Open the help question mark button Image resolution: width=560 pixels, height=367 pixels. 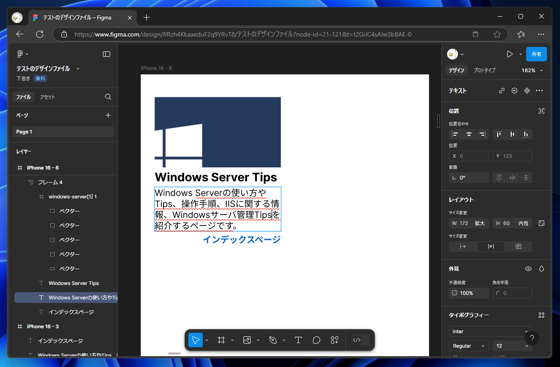pos(532,338)
